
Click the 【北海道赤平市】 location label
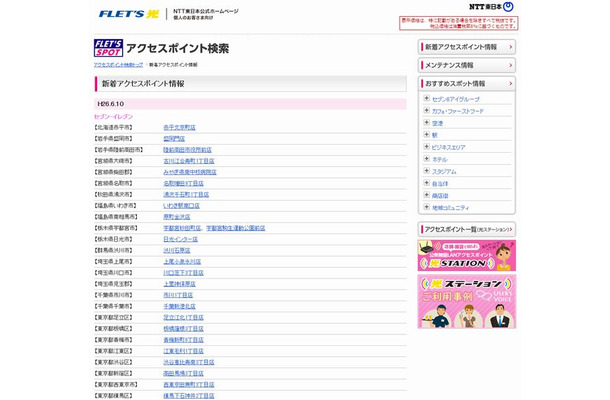tap(114, 128)
